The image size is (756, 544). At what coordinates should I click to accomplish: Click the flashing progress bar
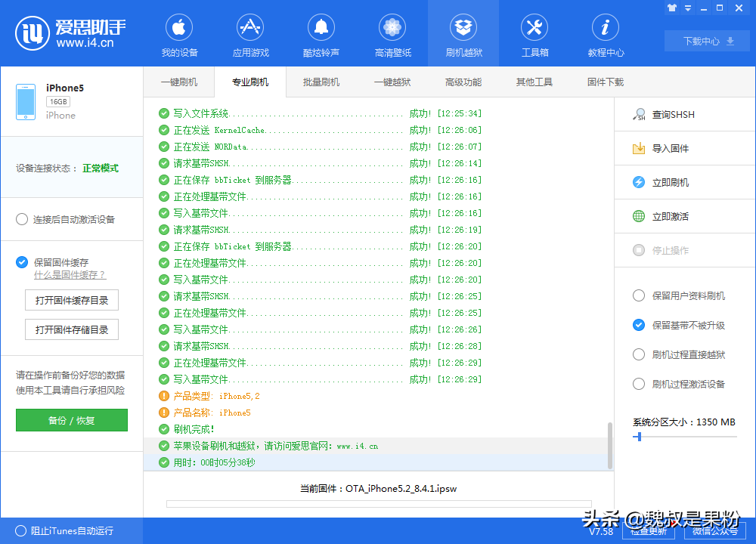379,504
